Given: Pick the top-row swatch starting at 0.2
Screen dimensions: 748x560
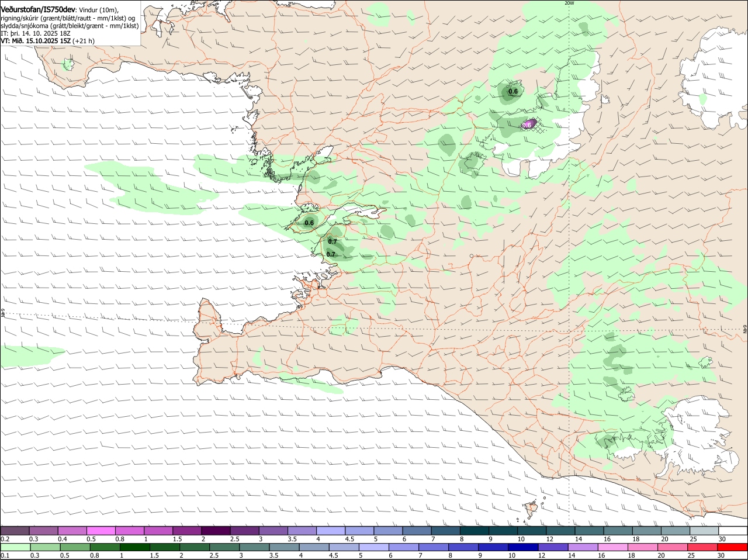Looking at the screenshot, I should tap(15, 531).
